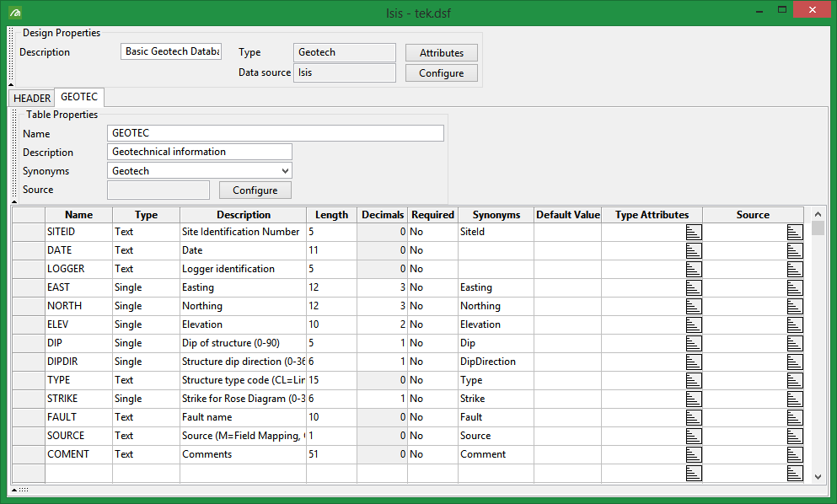This screenshot has height=504, width=837.
Task: Click the Isis application icon in title bar
Action: [14, 13]
